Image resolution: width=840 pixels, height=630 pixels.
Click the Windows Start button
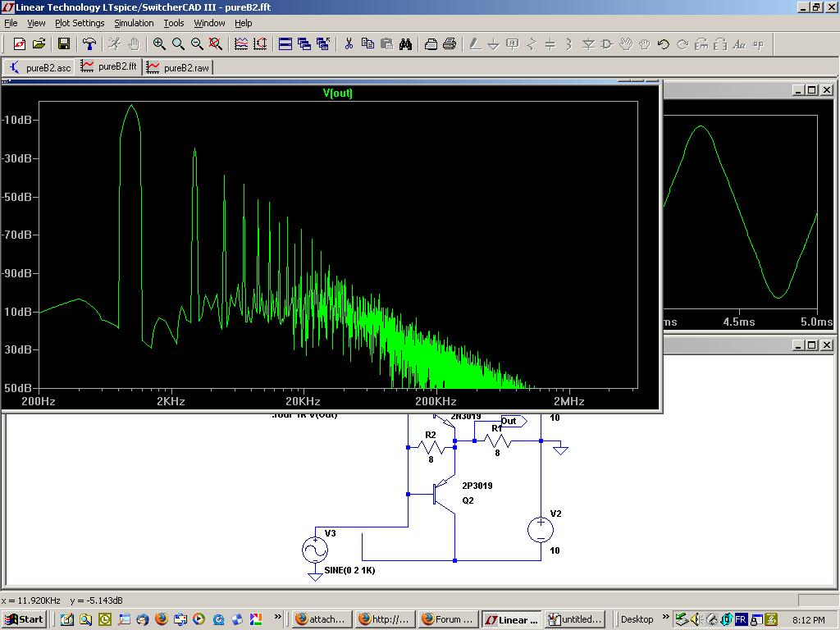(24, 619)
